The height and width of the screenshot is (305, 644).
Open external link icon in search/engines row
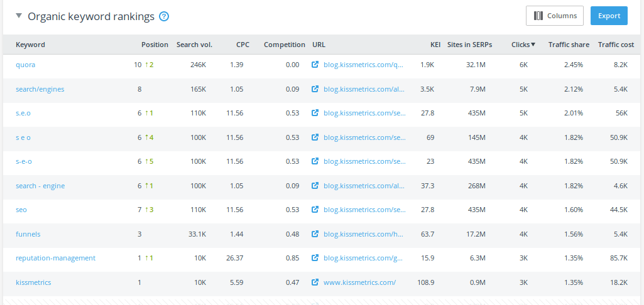tap(315, 89)
